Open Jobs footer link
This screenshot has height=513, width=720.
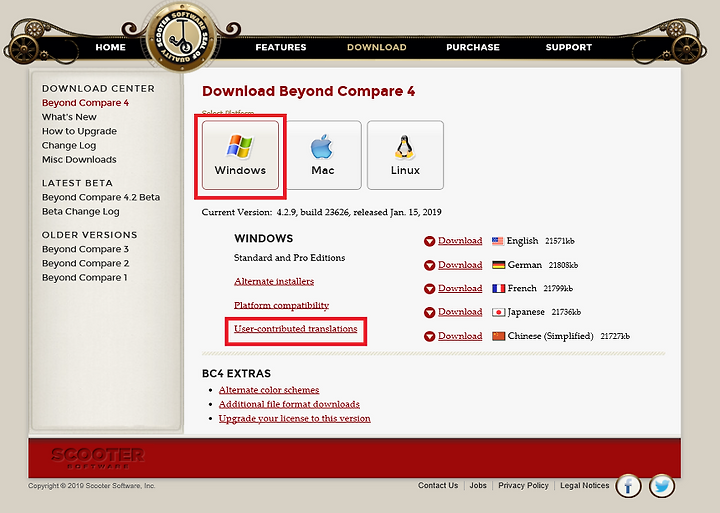[x=478, y=485]
